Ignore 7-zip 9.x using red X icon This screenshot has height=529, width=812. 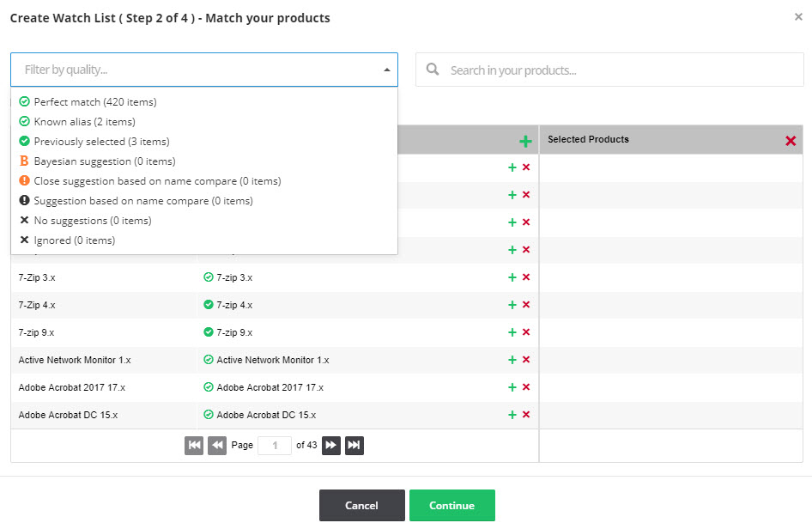(x=526, y=332)
